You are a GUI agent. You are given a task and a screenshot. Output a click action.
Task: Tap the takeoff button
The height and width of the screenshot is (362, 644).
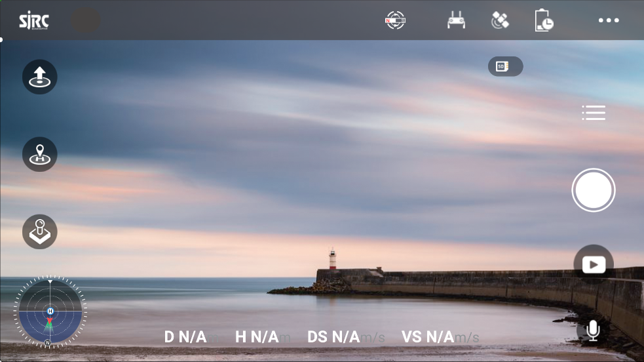[x=40, y=77]
